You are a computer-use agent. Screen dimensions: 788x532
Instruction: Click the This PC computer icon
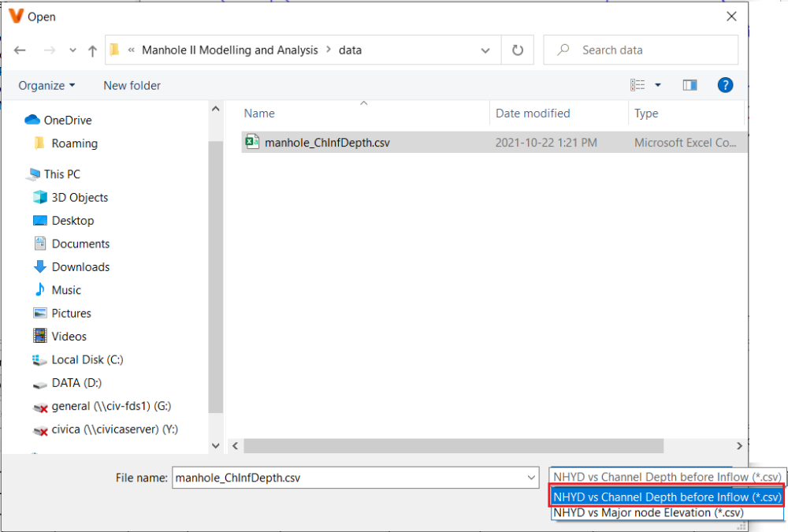(x=34, y=174)
